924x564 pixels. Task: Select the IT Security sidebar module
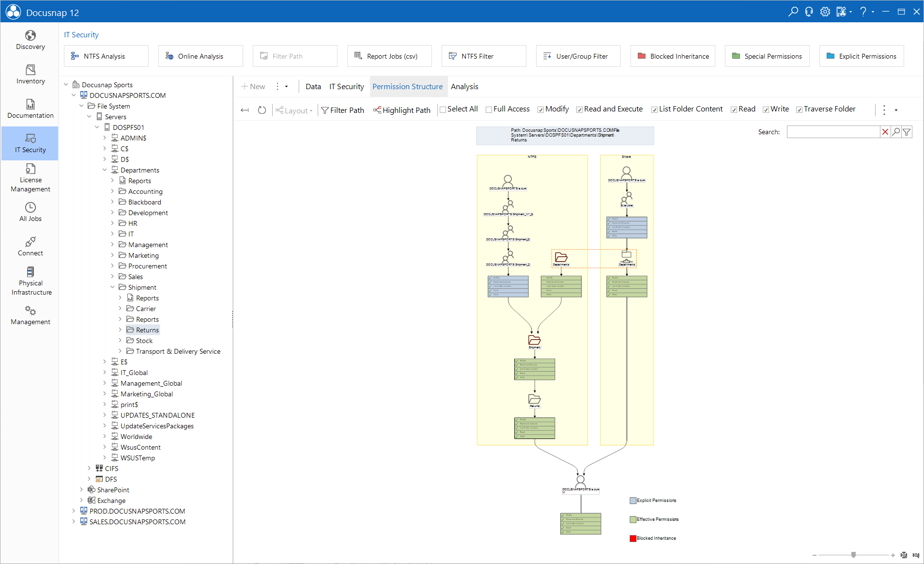pos(30,143)
